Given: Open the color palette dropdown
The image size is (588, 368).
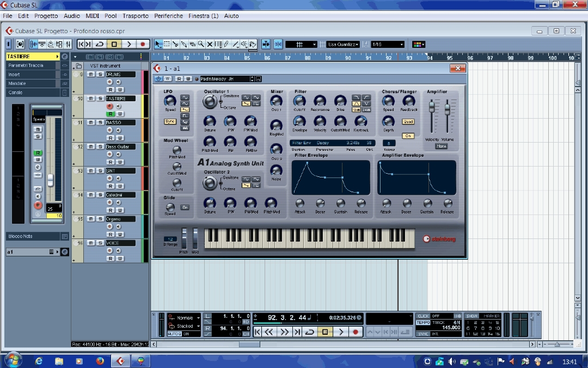Looking at the screenshot, I should [x=419, y=44].
